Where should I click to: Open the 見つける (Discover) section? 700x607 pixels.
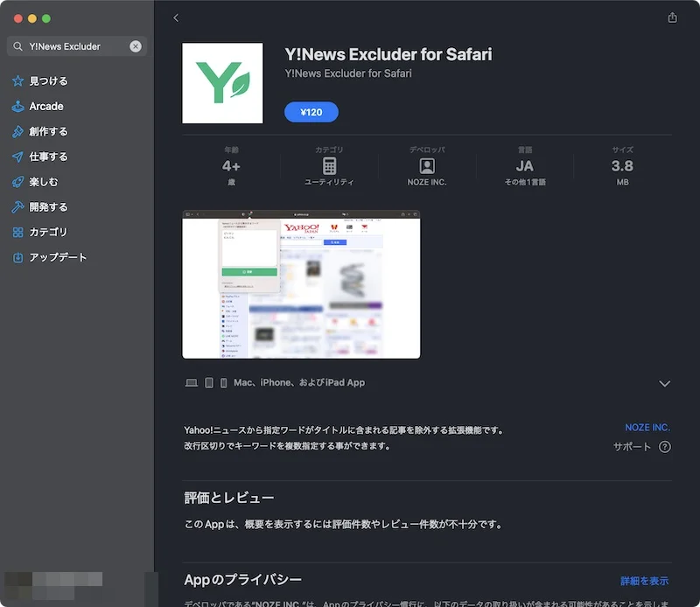pyautogui.click(x=48, y=81)
